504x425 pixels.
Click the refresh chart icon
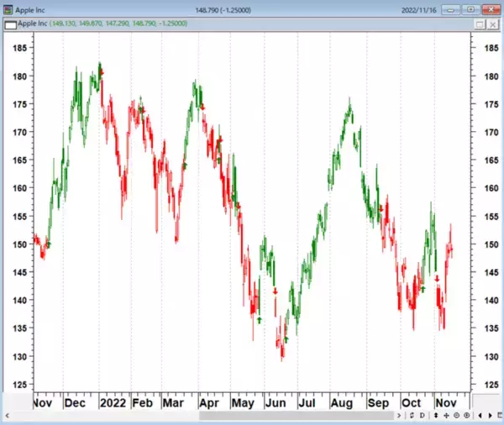412,416
